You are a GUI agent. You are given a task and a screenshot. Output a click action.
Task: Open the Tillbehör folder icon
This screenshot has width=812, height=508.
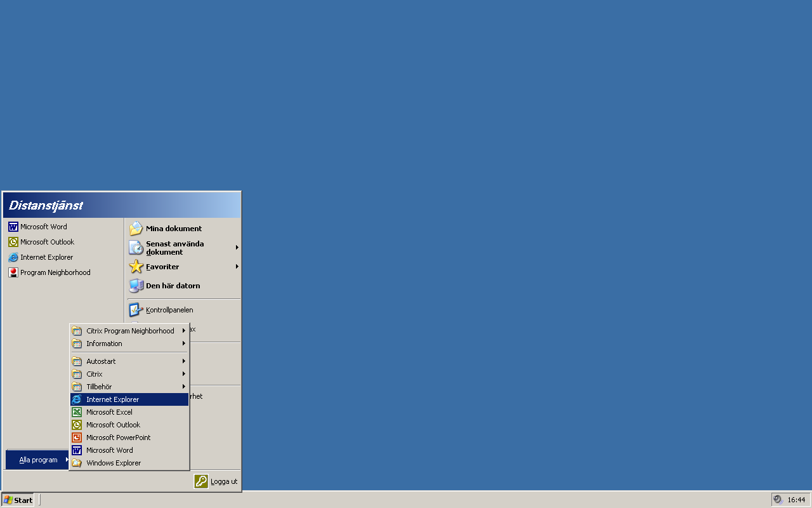pos(77,387)
